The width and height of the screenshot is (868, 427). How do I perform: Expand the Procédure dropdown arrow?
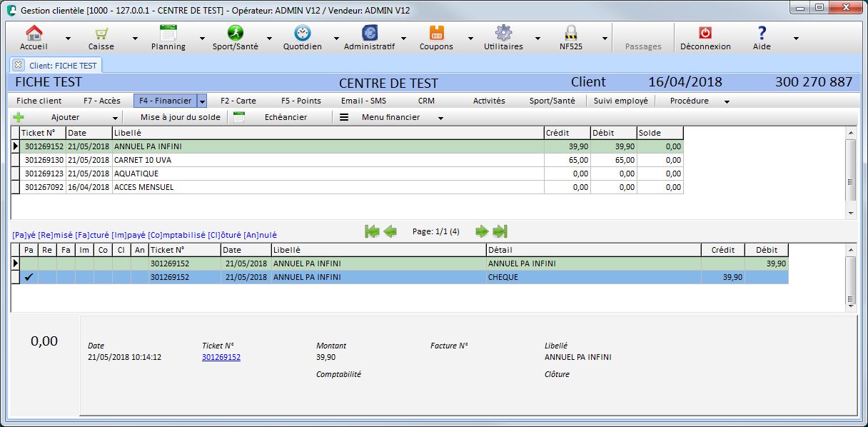[727, 101]
